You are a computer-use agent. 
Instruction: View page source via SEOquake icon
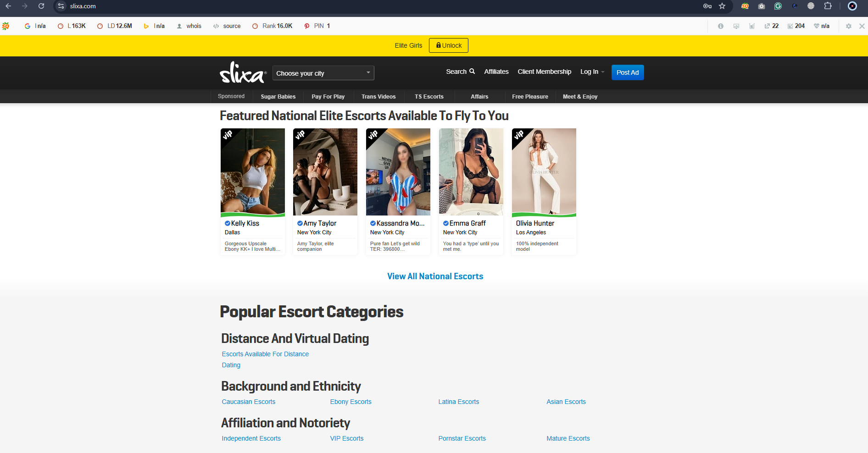[x=227, y=26]
